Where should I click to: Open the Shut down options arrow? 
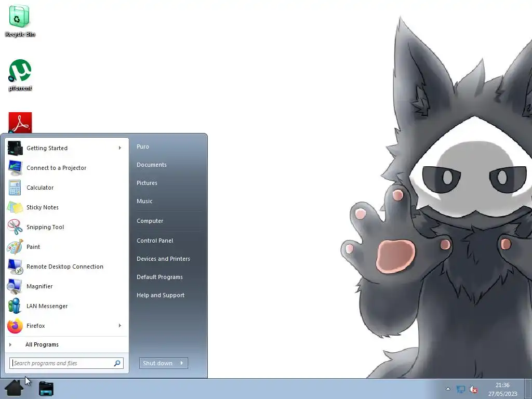click(182, 363)
